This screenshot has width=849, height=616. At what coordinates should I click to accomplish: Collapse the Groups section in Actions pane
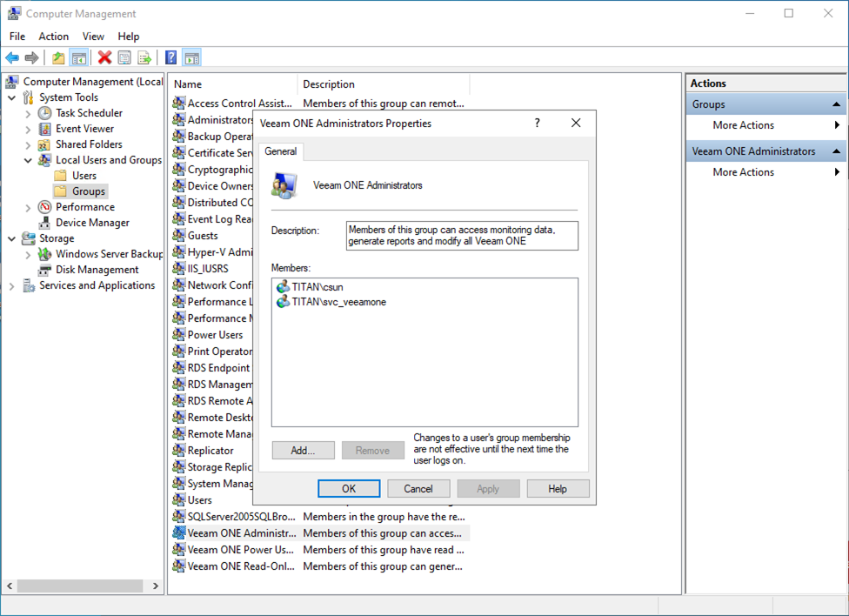(x=836, y=104)
